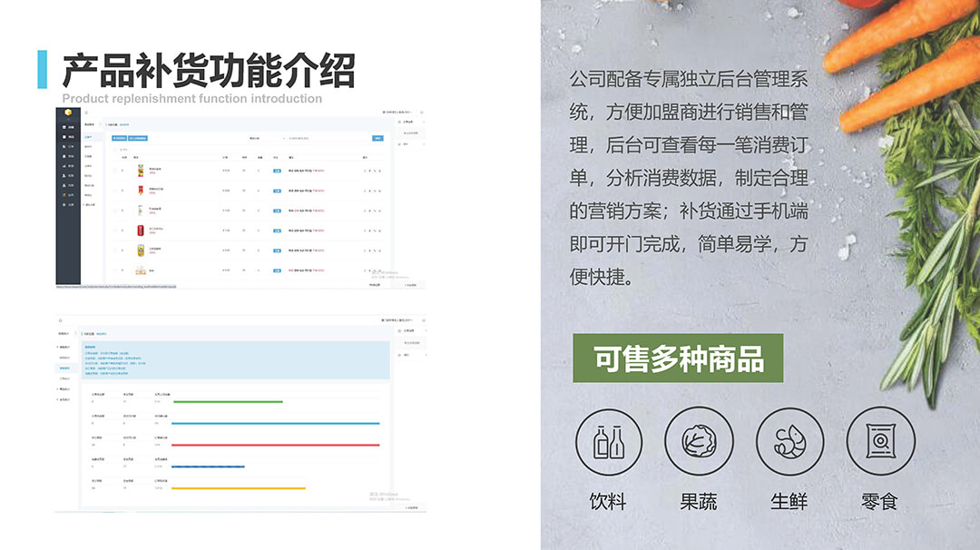Click the green 可售多种商品 banner

click(x=678, y=358)
